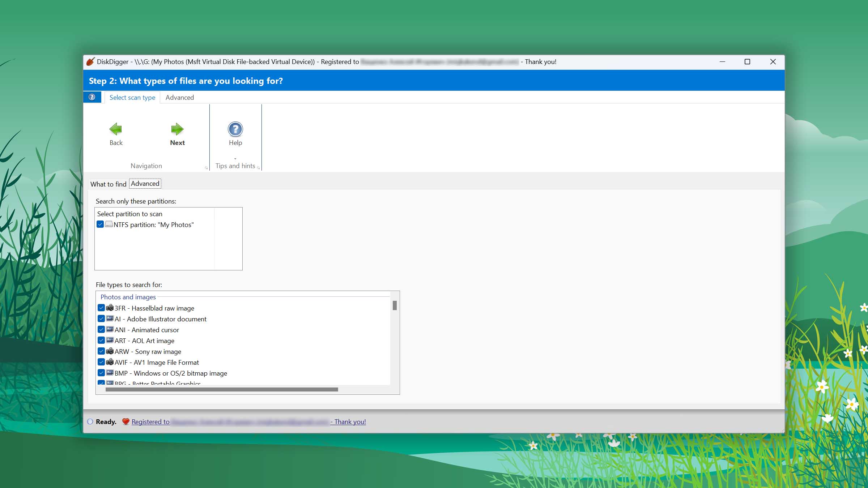Open the Tips and hints group launcher
Viewport: 868px width, 488px height.
(x=258, y=168)
